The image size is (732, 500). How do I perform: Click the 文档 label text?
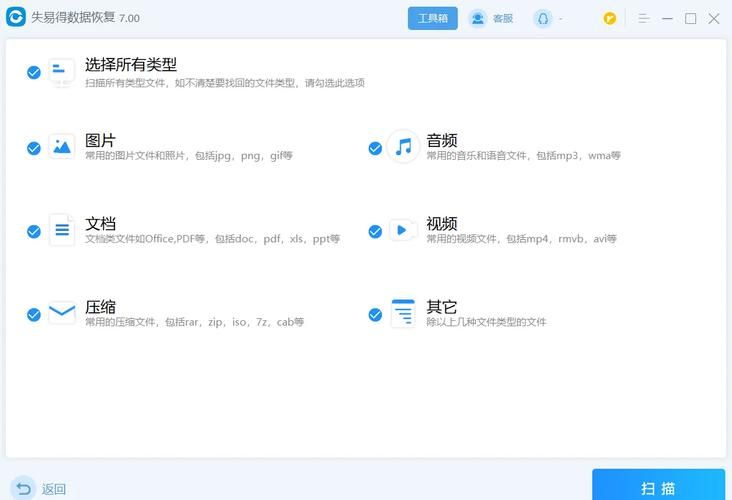pos(100,223)
